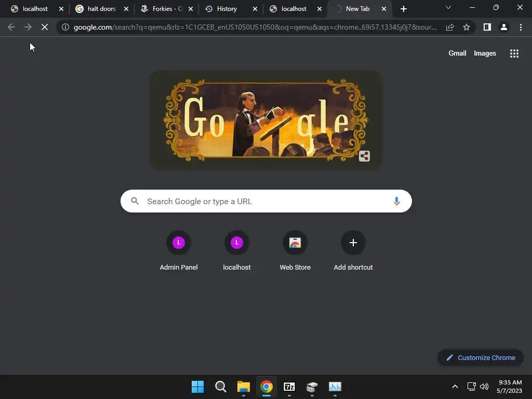Screen dimensions: 532x399
Task: Open the network status tray icon
Action: (x=471, y=387)
